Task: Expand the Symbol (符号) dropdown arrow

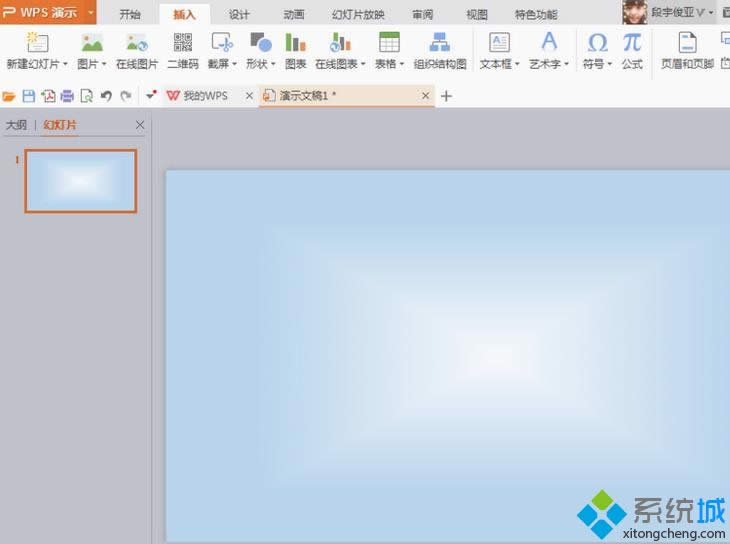Action: [x=609, y=64]
